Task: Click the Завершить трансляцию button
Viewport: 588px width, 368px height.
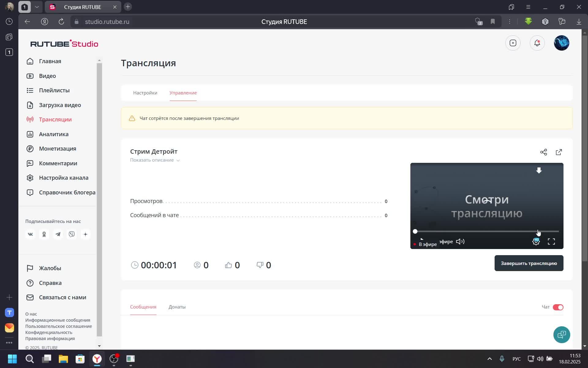Action: (x=529, y=263)
